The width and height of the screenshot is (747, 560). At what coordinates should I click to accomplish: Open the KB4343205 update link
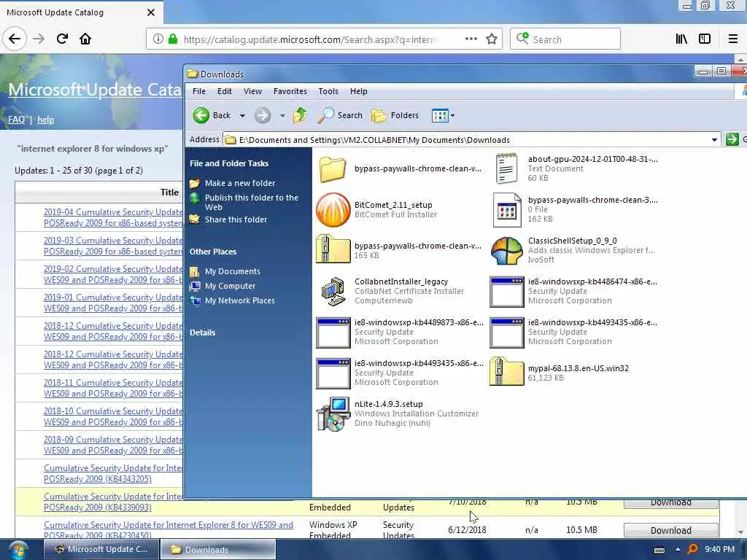pyautogui.click(x=113, y=474)
